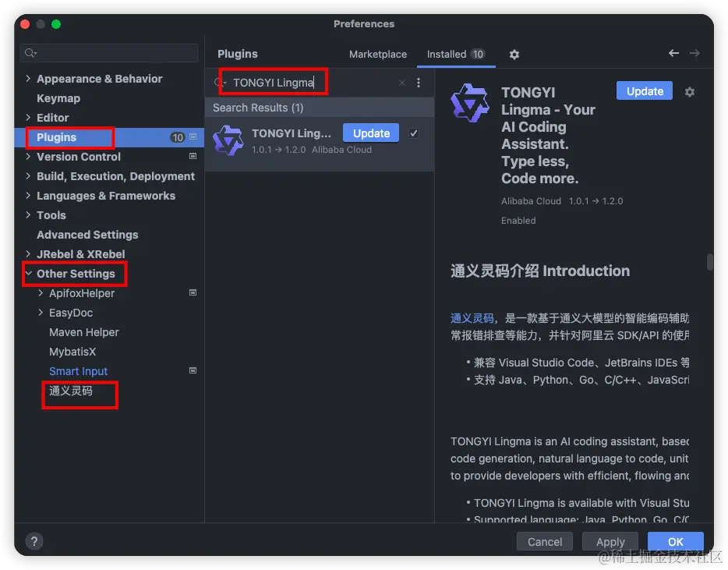
Task: Click the OK button
Action: click(676, 542)
